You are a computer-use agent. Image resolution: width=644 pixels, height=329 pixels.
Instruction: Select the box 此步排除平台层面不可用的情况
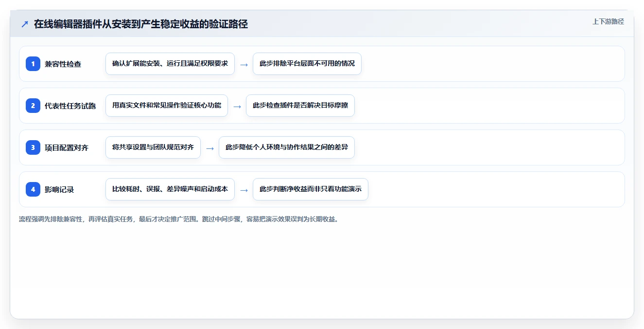(x=307, y=64)
